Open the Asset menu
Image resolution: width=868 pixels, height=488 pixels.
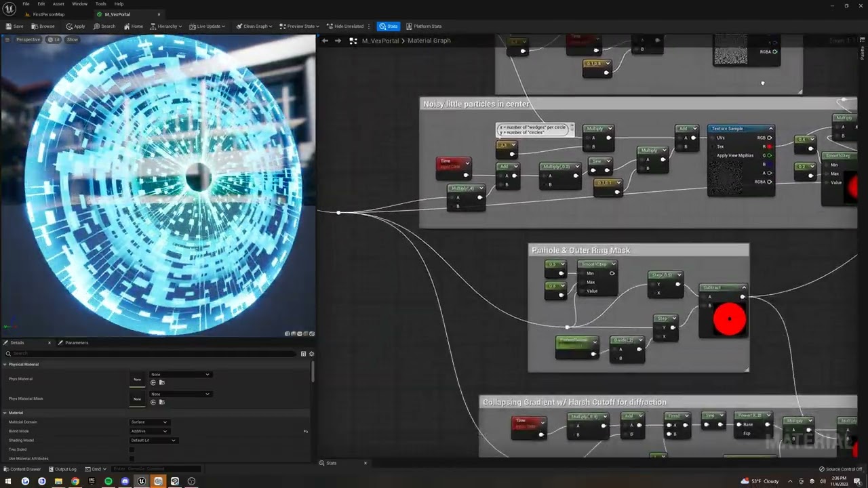(59, 4)
